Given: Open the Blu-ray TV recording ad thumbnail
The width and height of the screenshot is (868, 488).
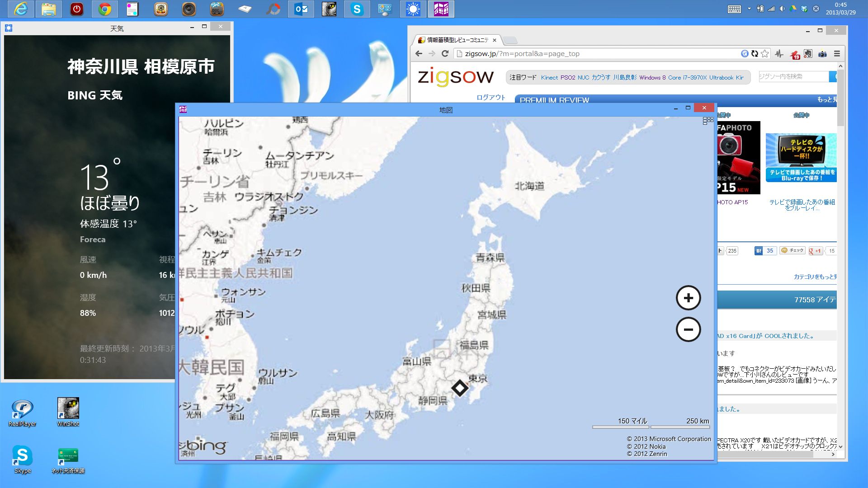Looking at the screenshot, I should 801,158.
